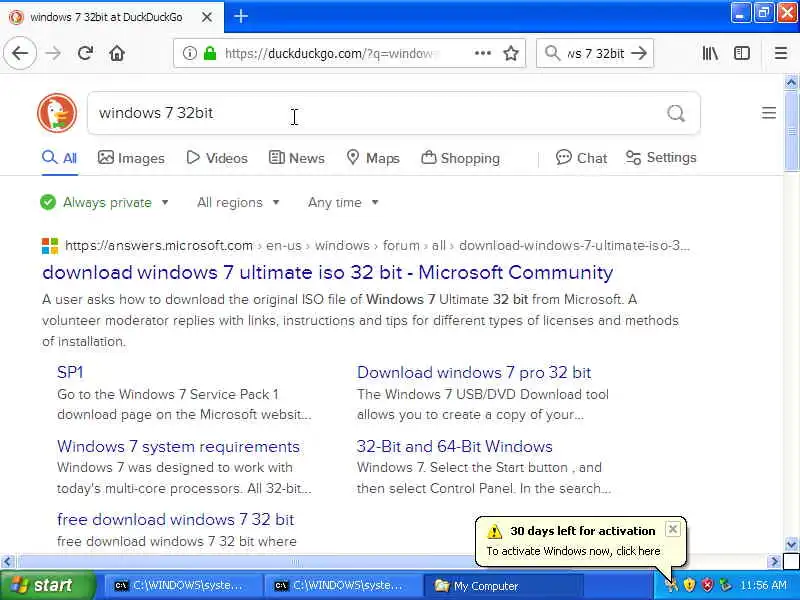The height and width of the screenshot is (600, 800).
Task: Open download windows 7 ultimate iso result
Action: point(328,272)
